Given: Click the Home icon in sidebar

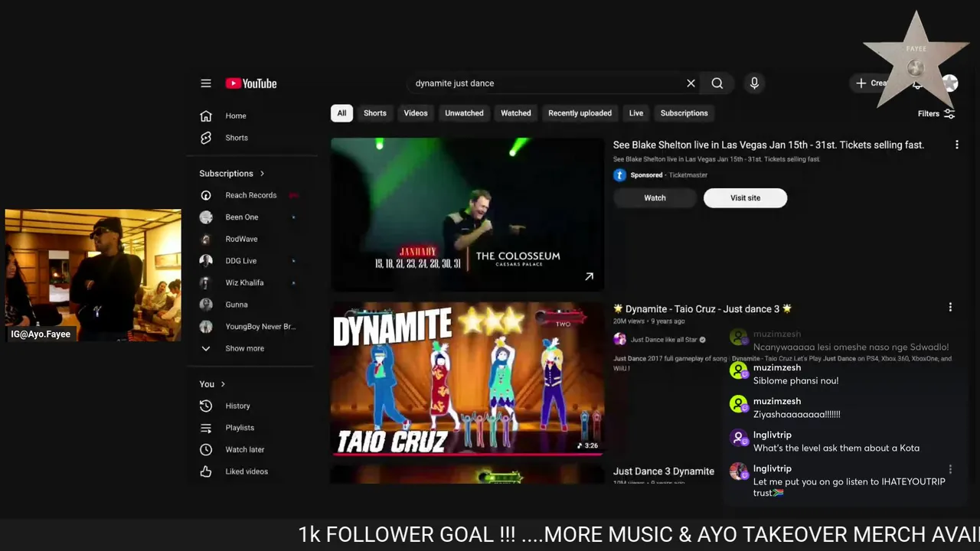Looking at the screenshot, I should click(x=206, y=116).
